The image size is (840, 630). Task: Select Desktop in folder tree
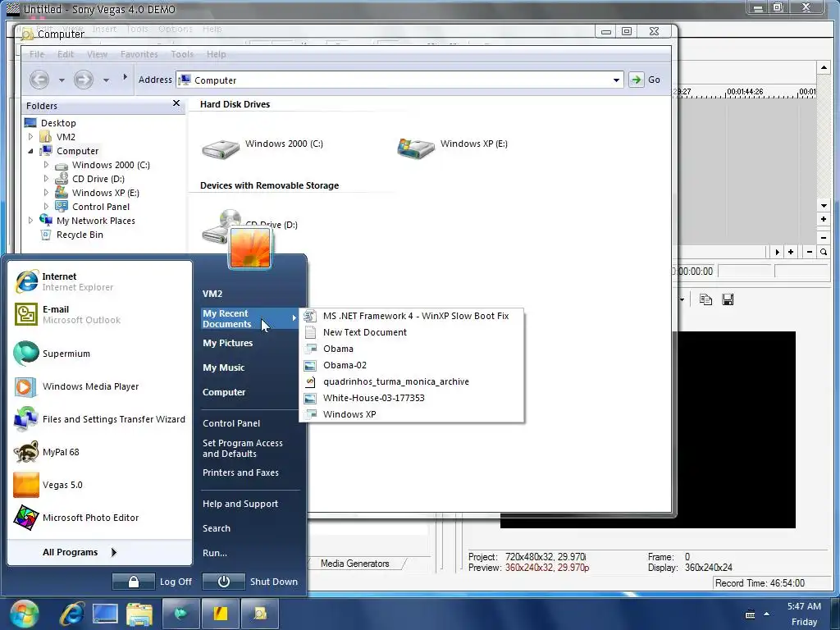58,123
